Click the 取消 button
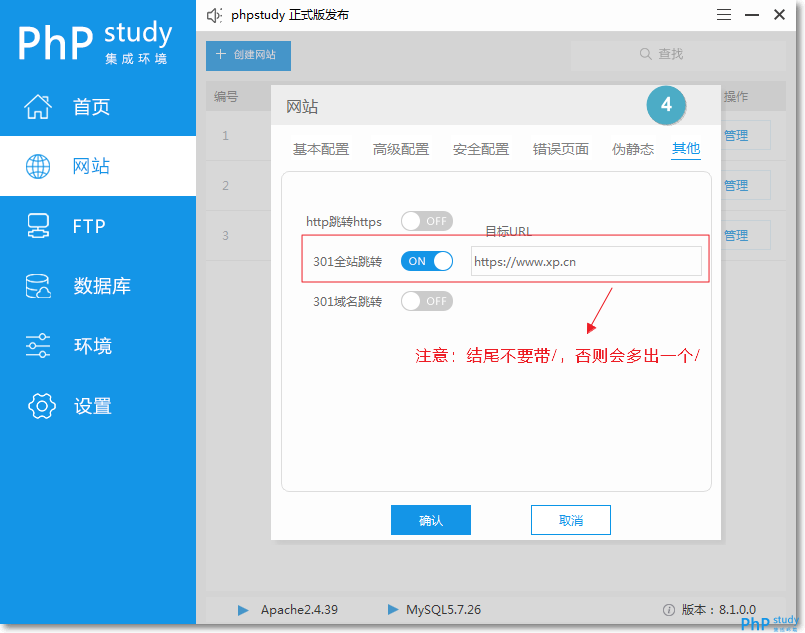This screenshot has width=805, height=633. [571, 520]
